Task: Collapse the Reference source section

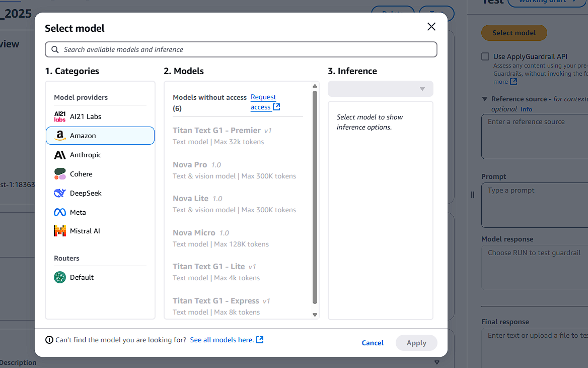Action: pos(484,99)
